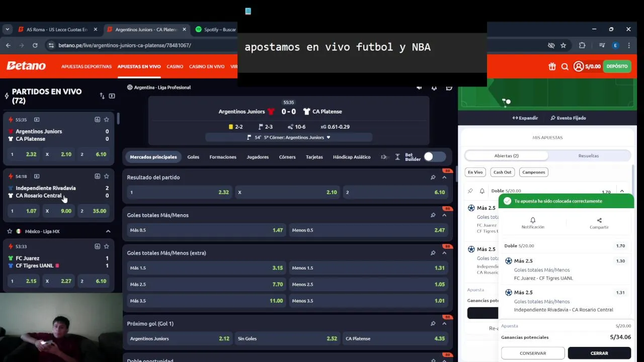Screen dimensions: 644x362
Task: Bet Menos 2.5 at 1.05
Action: click(x=368, y=285)
